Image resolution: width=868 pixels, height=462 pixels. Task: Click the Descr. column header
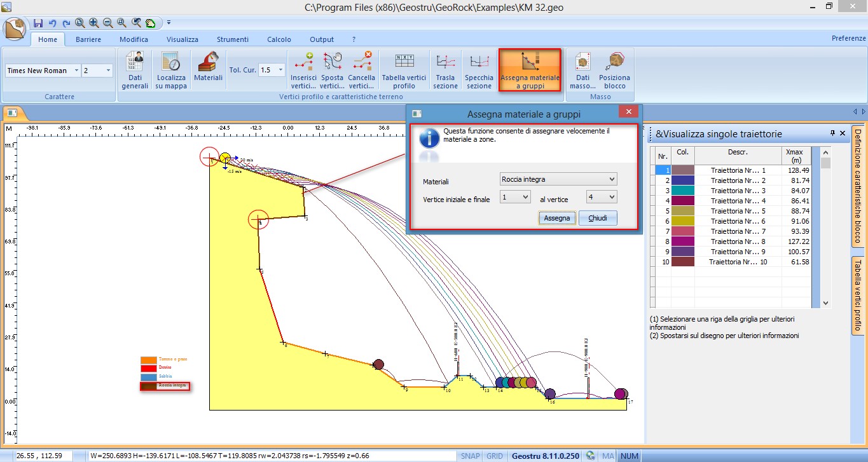pos(738,156)
